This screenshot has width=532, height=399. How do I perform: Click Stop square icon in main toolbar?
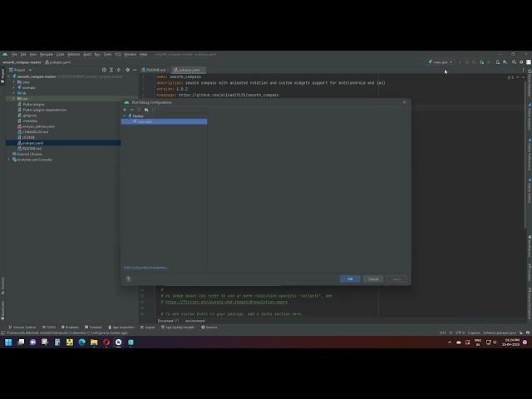pyautogui.click(x=489, y=62)
